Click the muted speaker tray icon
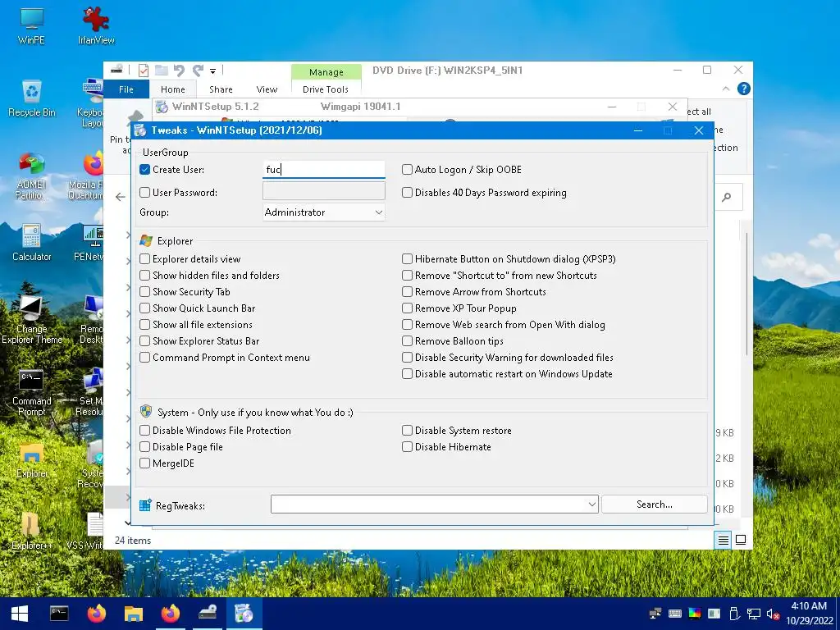 pyautogui.click(x=773, y=614)
